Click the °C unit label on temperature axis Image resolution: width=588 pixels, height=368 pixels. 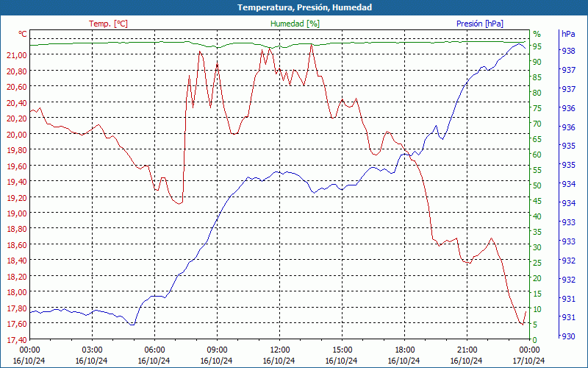coord(23,34)
